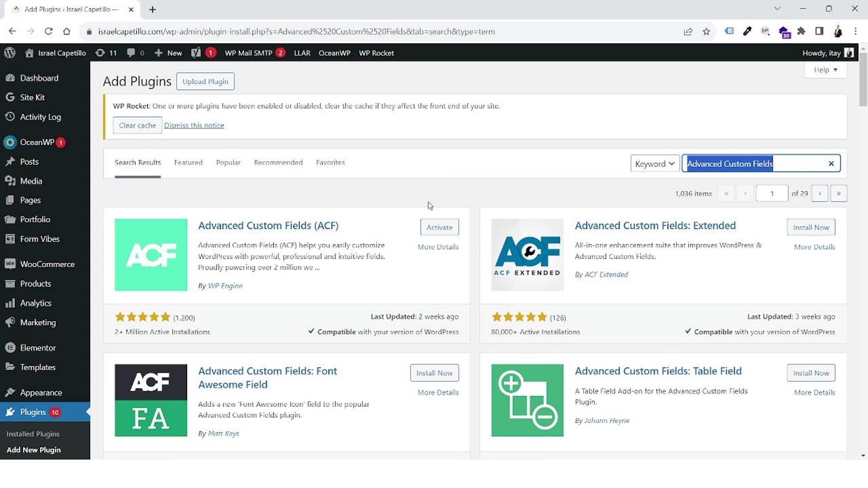Switch to the Favorites tab
This screenshot has height=488, width=868.
coord(330,163)
